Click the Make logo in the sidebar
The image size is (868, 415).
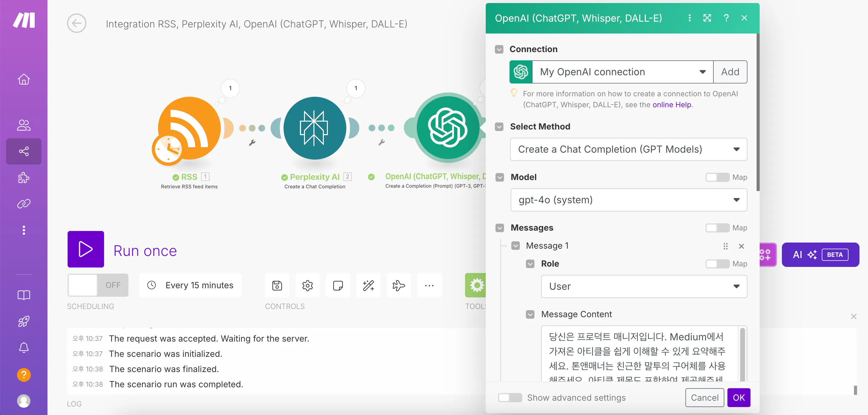coord(24,20)
